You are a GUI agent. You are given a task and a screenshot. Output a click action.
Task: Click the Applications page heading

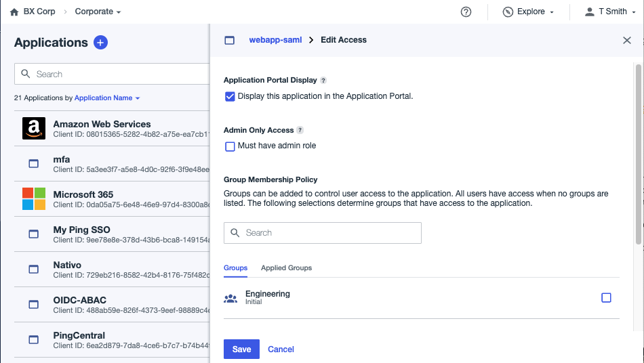[51, 42]
